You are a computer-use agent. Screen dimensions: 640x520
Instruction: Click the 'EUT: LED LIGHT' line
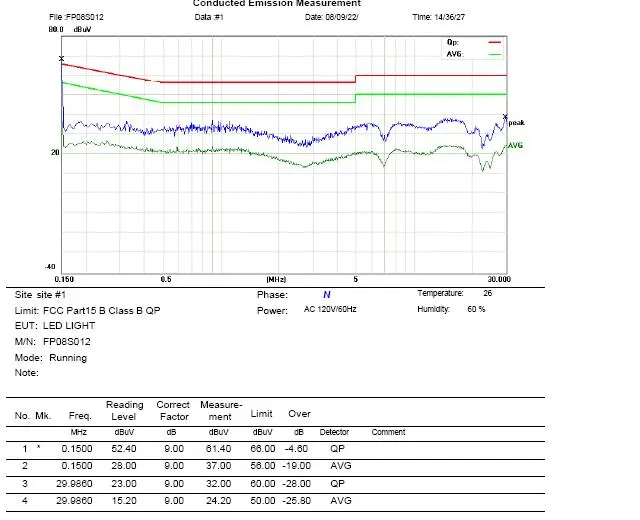pyautogui.click(x=55, y=326)
